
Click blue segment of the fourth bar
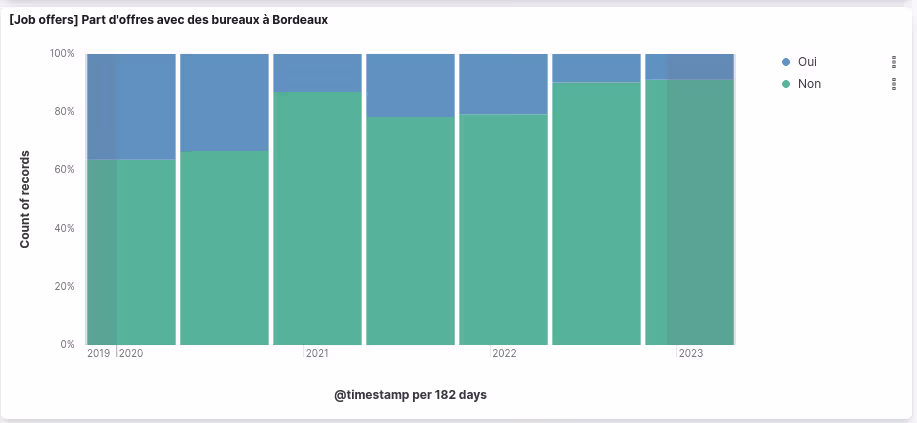410,85
